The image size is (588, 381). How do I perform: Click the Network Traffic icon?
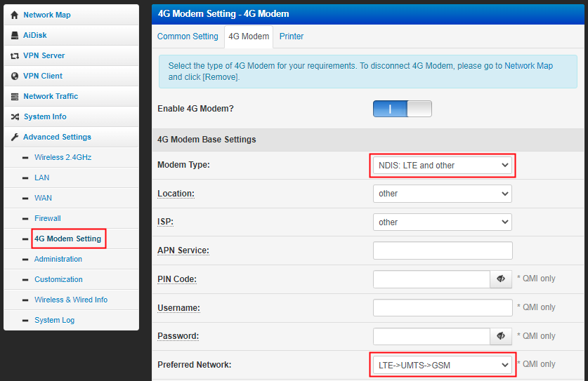tap(14, 96)
